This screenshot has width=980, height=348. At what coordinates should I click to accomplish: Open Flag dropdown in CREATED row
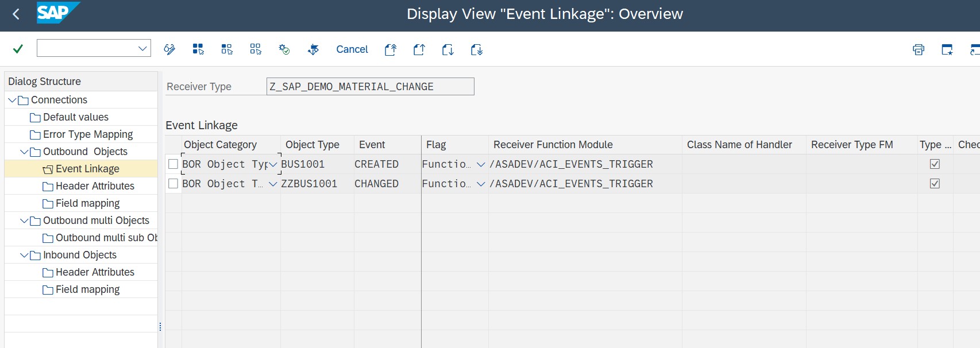point(481,165)
